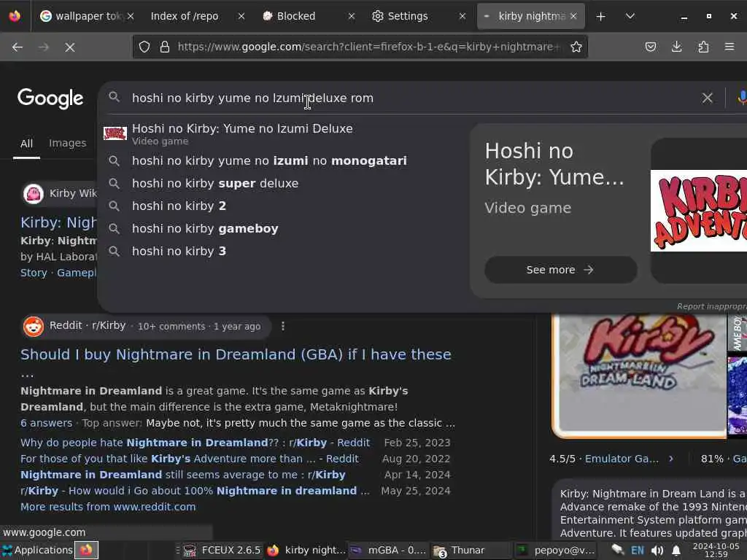The height and width of the screenshot is (560, 747).
Task: Clear the Google search box text
Action: tap(707, 98)
